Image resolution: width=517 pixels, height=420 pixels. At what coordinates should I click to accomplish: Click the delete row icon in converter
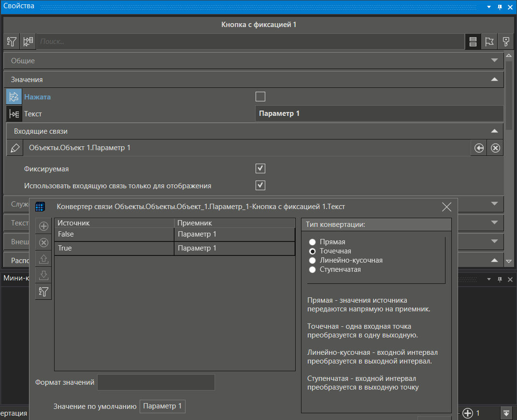point(43,242)
